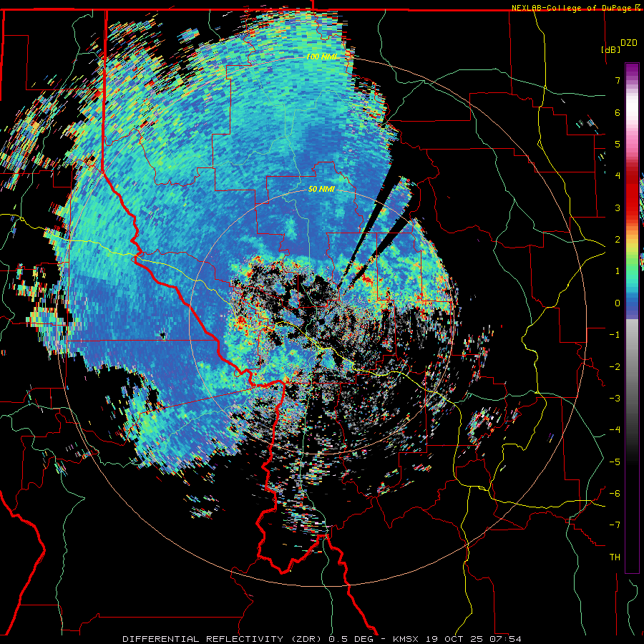
Task: Click the 'TH' label at scale bottom
Action: [615, 557]
